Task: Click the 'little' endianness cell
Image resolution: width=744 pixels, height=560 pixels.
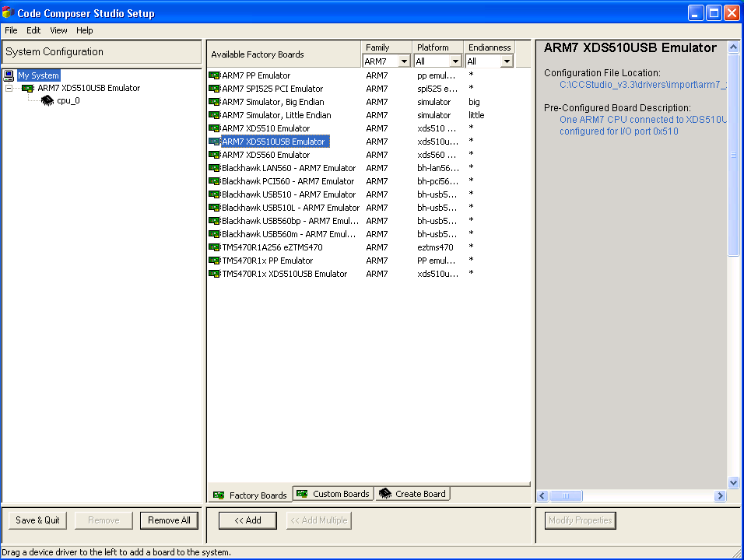Action: point(476,115)
